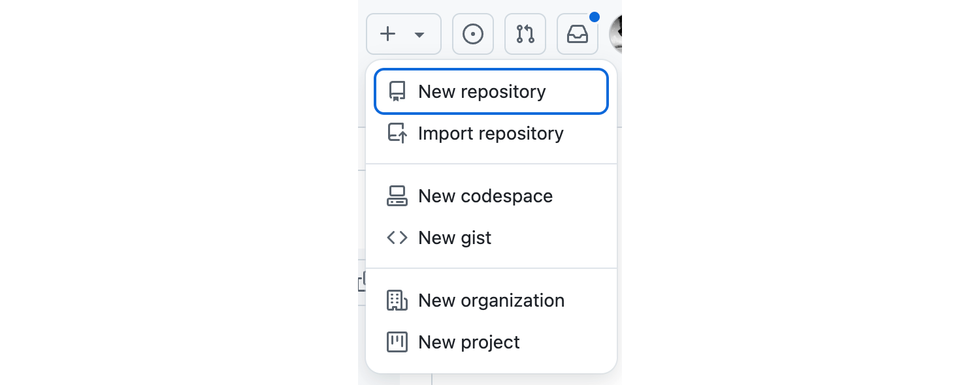Choose Import repository from the menu
Viewport: 980px width, 385px height.
pos(491,134)
